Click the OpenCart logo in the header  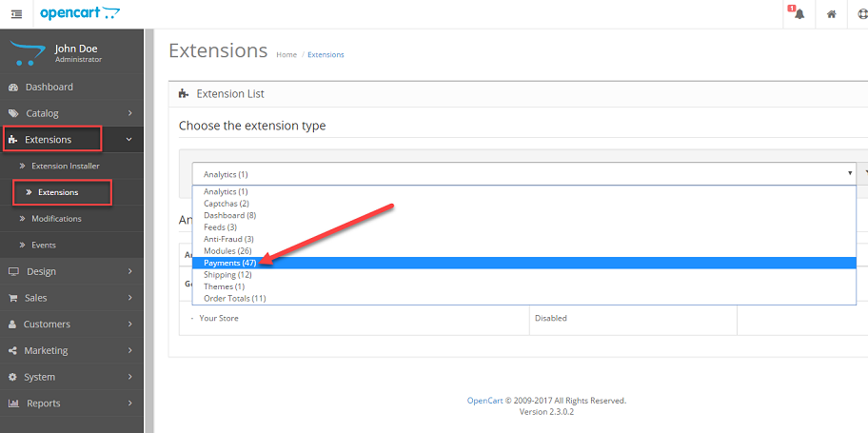pyautogui.click(x=80, y=13)
